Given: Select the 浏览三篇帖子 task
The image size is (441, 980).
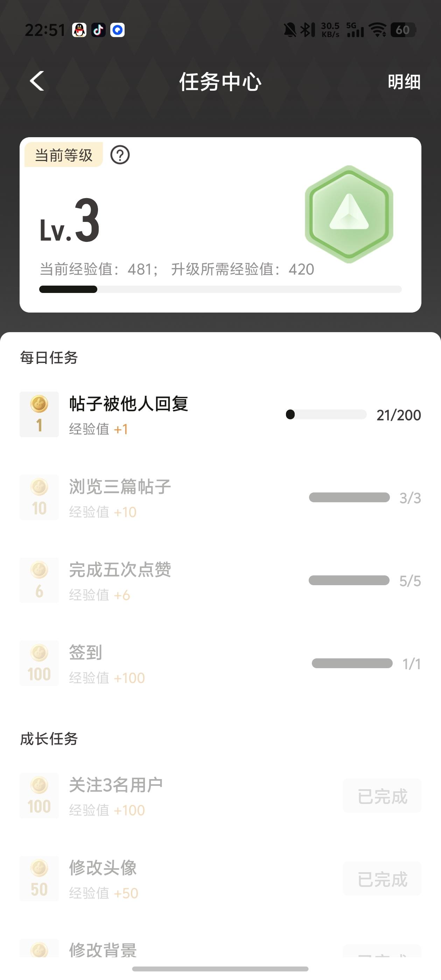Looking at the screenshot, I should (120, 487).
